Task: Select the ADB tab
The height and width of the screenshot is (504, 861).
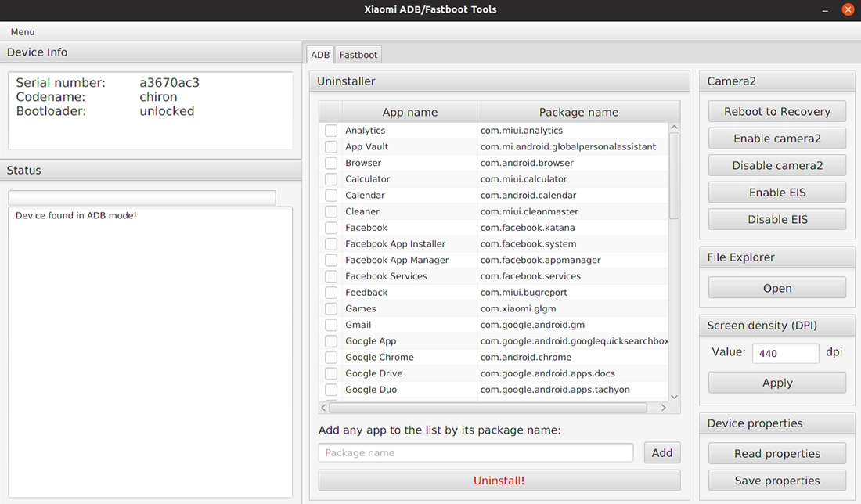Action: [x=320, y=55]
